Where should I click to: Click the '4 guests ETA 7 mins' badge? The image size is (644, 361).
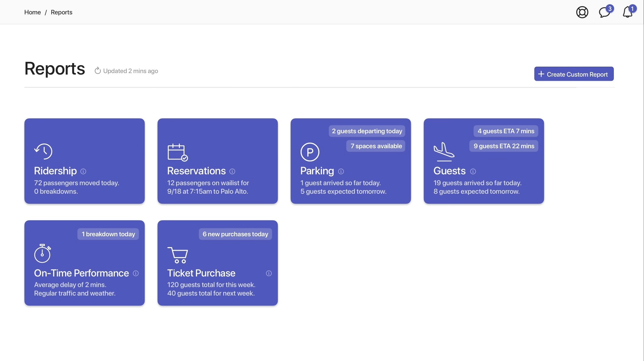[x=506, y=131]
